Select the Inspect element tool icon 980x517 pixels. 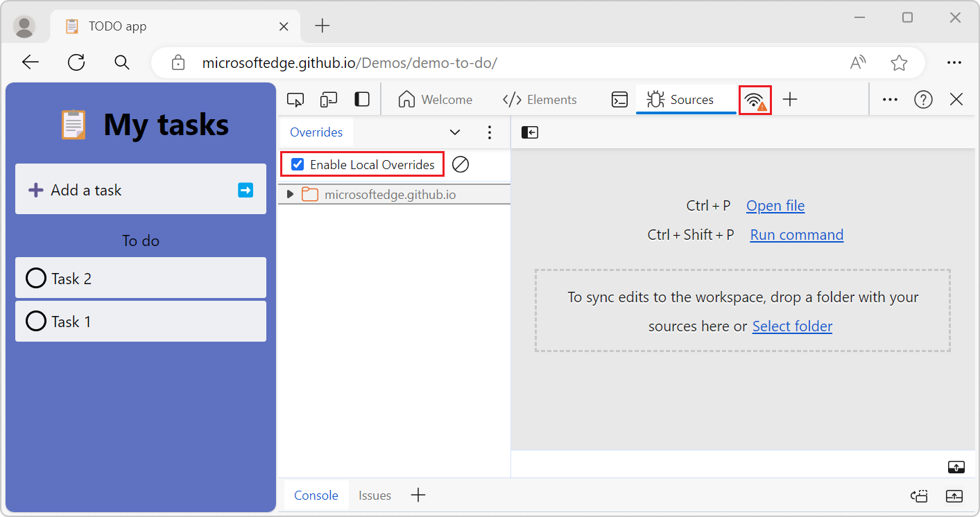[295, 100]
